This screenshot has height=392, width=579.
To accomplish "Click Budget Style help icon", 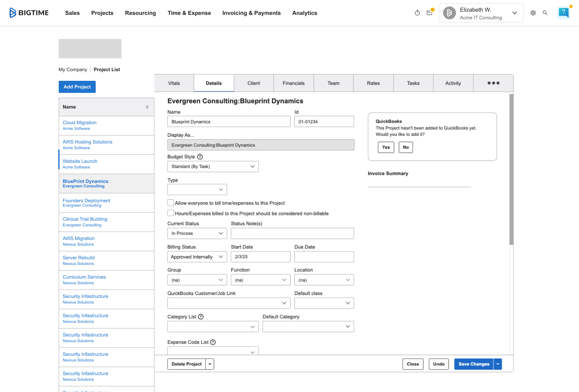I will [x=200, y=157].
